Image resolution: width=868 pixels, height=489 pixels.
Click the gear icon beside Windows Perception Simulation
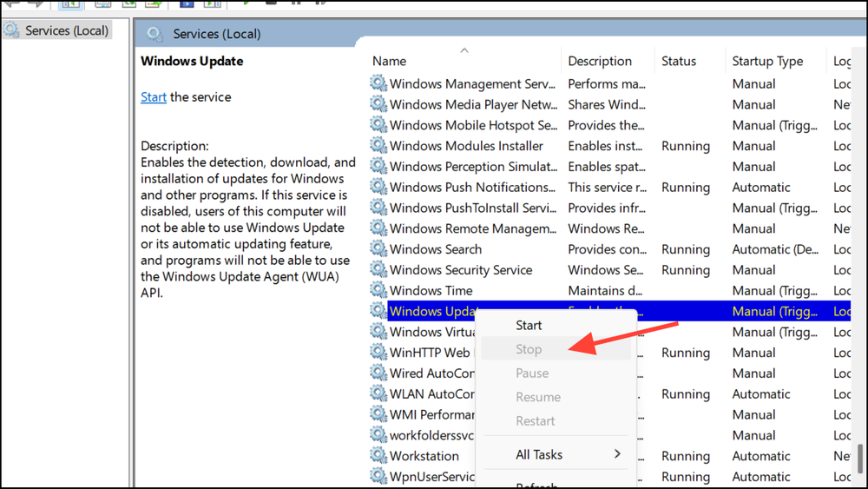coord(378,166)
